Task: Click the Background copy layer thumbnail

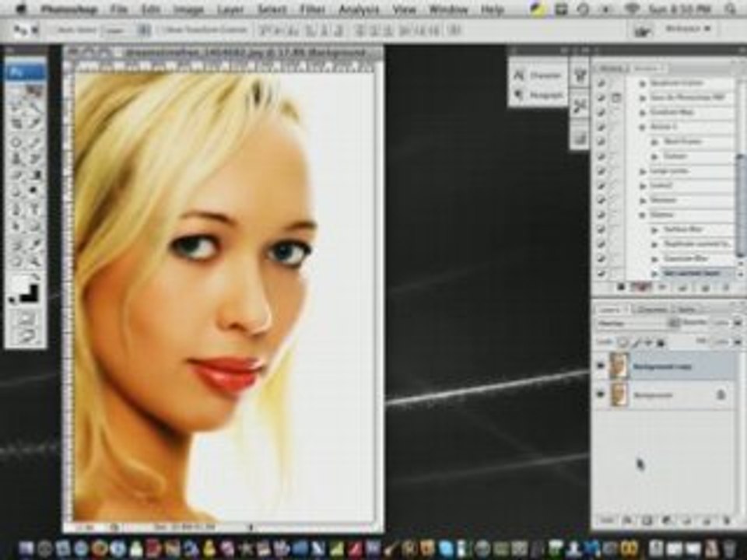Action: 619,366
